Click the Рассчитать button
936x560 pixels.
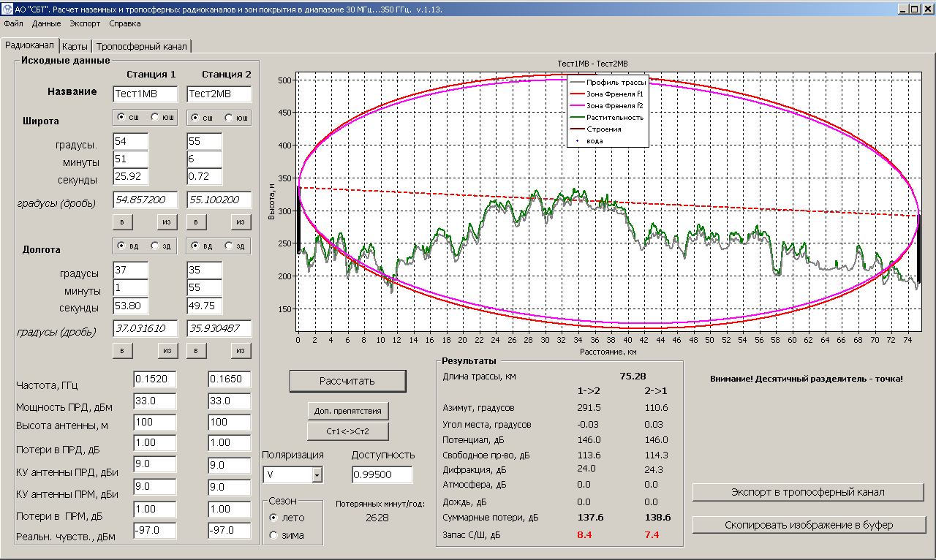click(347, 381)
